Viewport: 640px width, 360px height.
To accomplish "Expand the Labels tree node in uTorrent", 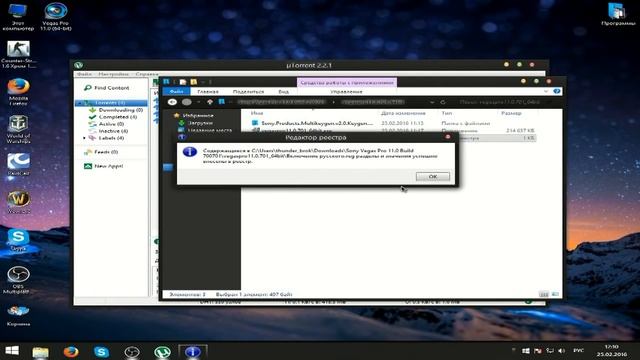I will 84,138.
